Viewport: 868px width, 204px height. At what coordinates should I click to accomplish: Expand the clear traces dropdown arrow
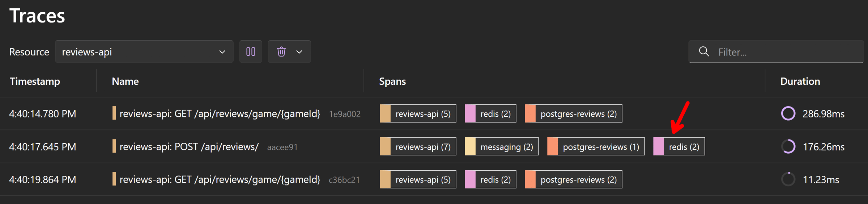pos(299,51)
